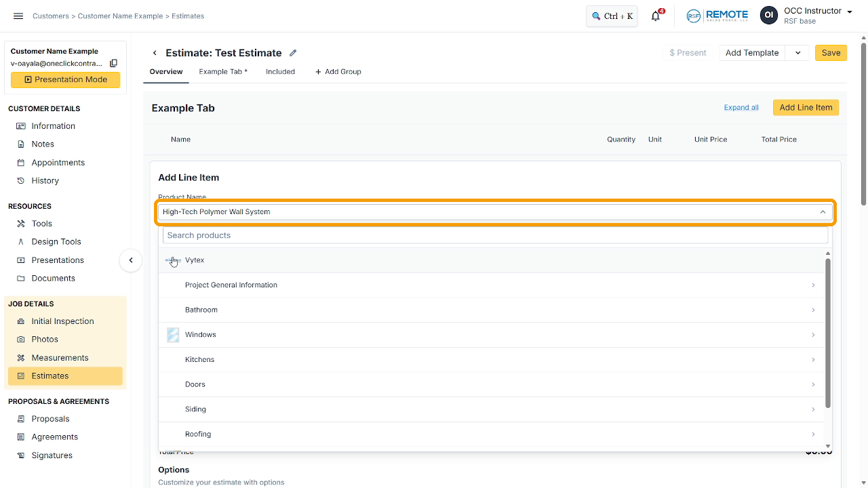Edit the estimate title with pencil icon
This screenshot has height=488, width=868.
293,53
